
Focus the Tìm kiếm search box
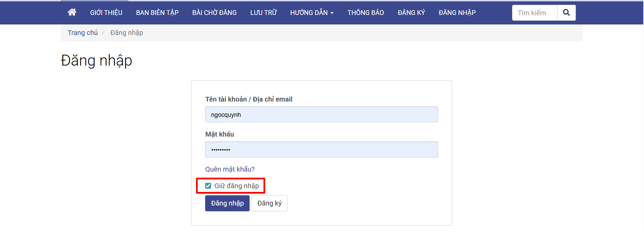pos(534,13)
